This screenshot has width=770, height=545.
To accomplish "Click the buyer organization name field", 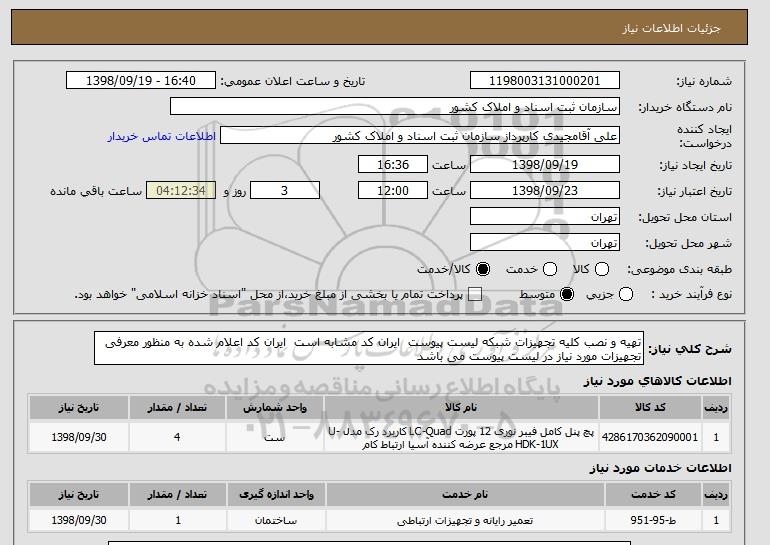I will tap(395, 107).
